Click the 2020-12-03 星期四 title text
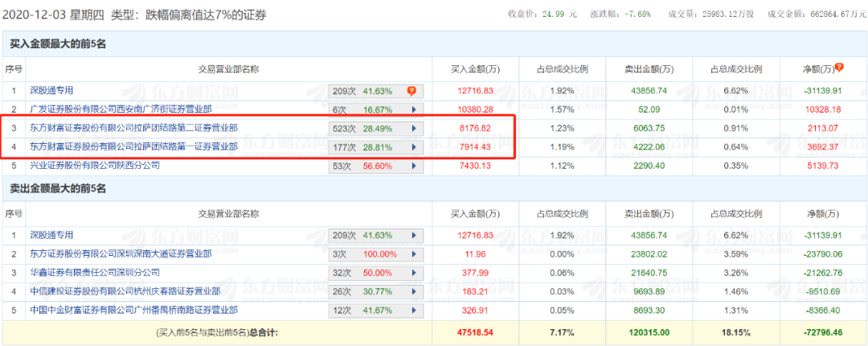The height and width of the screenshot is (346, 868). pos(53,15)
